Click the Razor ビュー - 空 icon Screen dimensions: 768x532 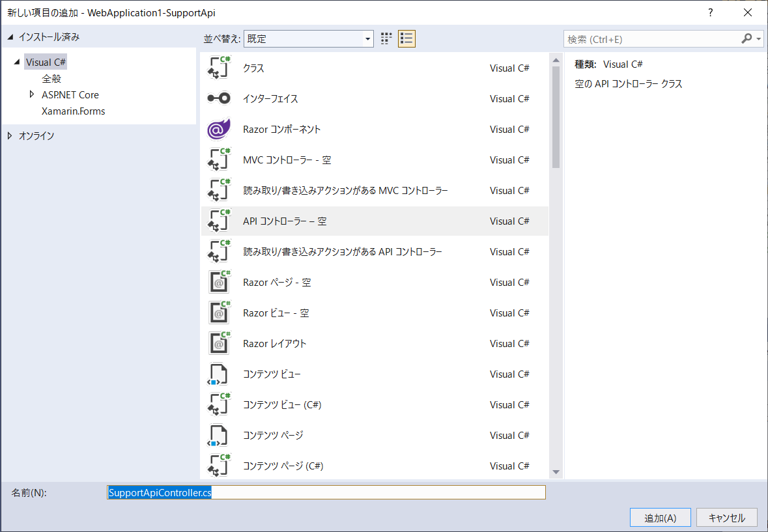[219, 313]
